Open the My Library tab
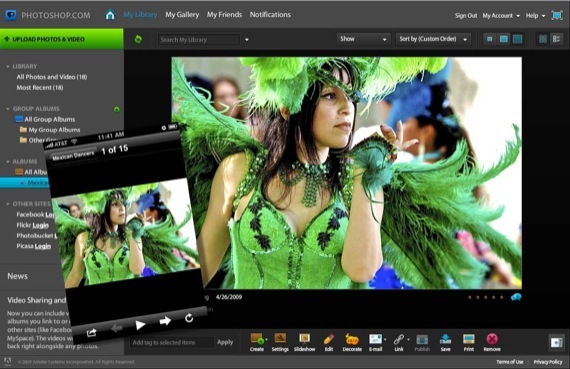Screen dimensions: 570x369 pyautogui.click(x=140, y=15)
